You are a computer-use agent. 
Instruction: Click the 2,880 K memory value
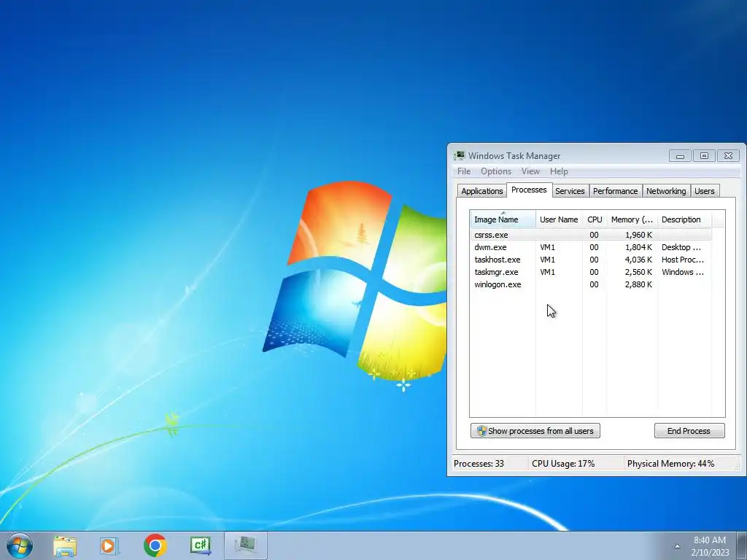[638, 284]
